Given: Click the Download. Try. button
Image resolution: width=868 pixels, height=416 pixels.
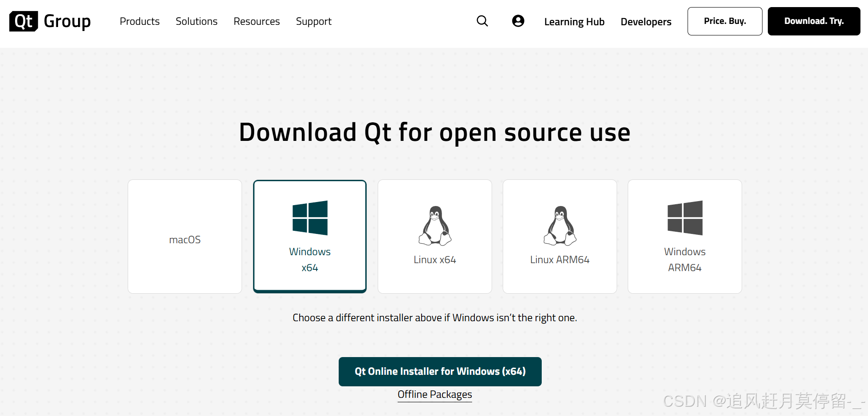Looking at the screenshot, I should pos(814,21).
